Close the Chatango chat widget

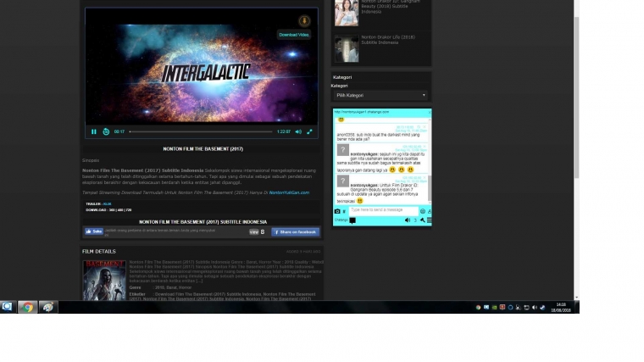coord(430,112)
